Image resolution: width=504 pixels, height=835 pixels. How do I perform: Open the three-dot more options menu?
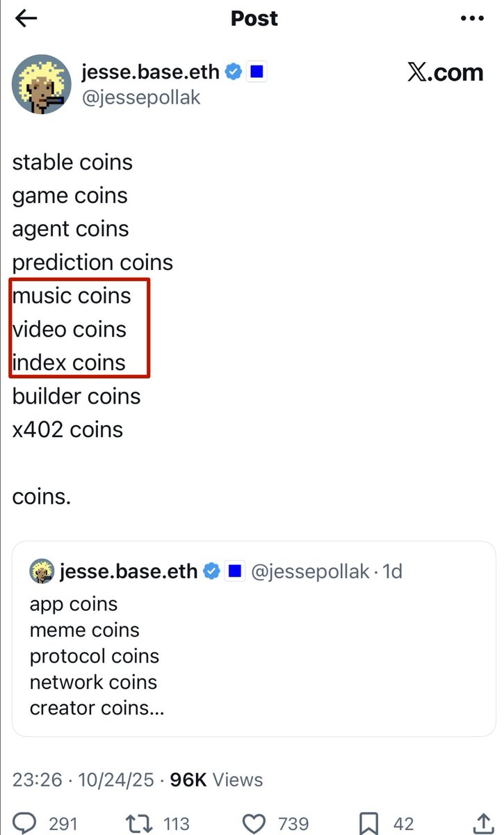[473, 19]
